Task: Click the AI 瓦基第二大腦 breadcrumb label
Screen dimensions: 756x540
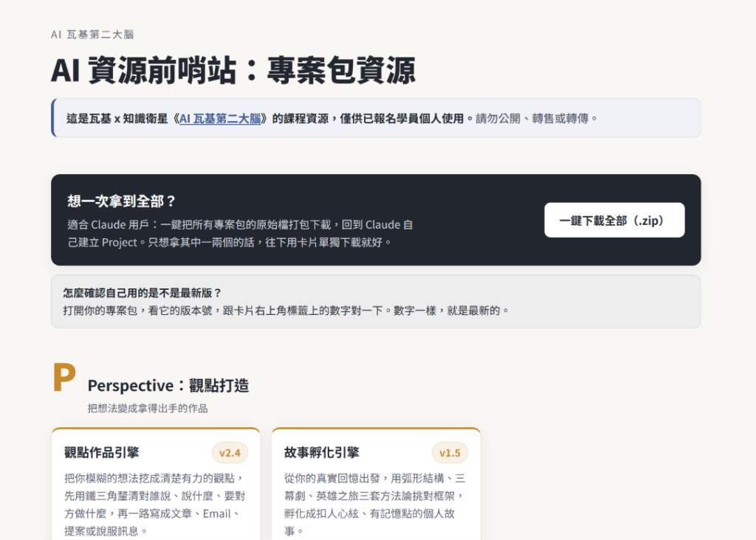Action: (x=92, y=35)
